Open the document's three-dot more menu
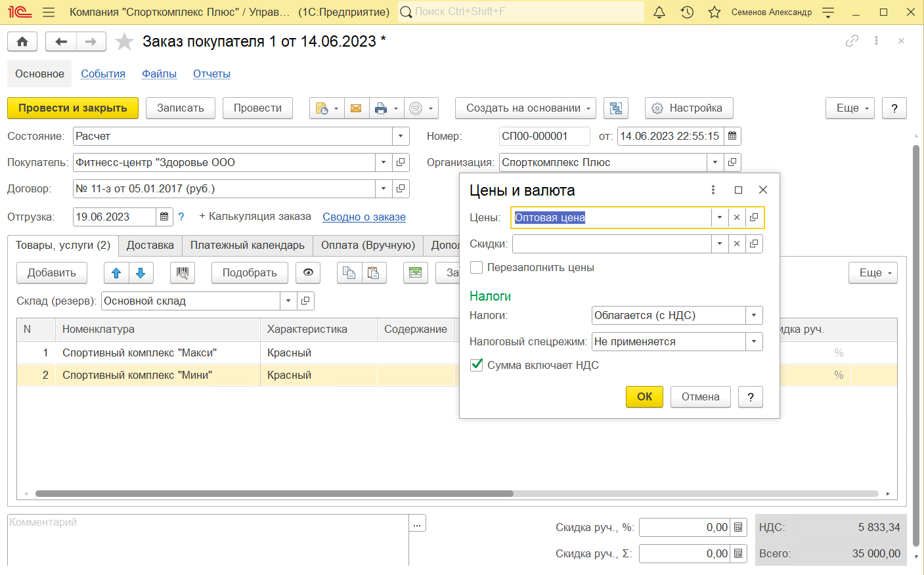Screen dimensions: 924x575 876,41
